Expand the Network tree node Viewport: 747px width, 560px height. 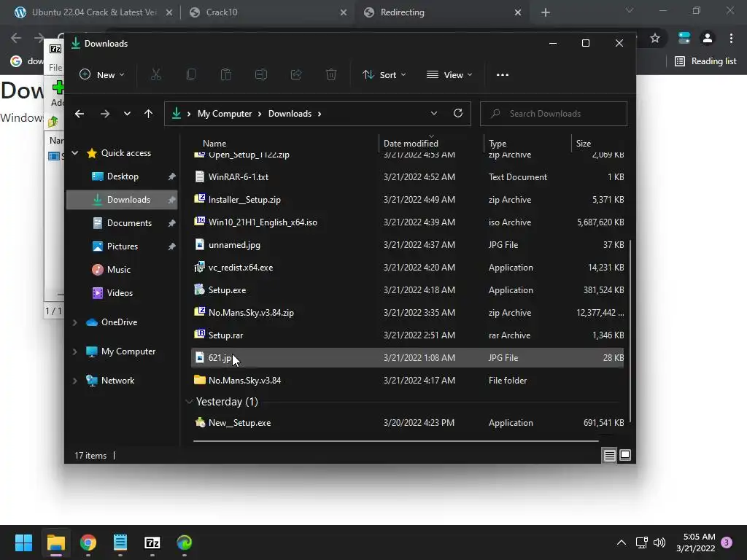pyautogui.click(x=75, y=381)
